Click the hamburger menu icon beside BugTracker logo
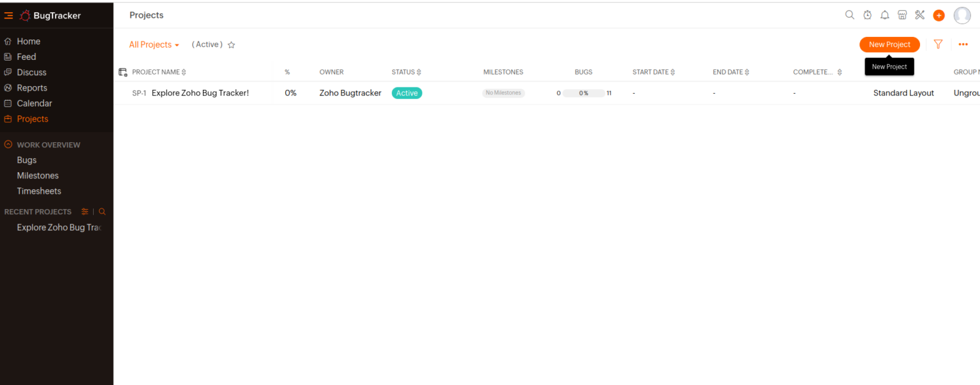The height and width of the screenshot is (385, 980). tap(8, 15)
